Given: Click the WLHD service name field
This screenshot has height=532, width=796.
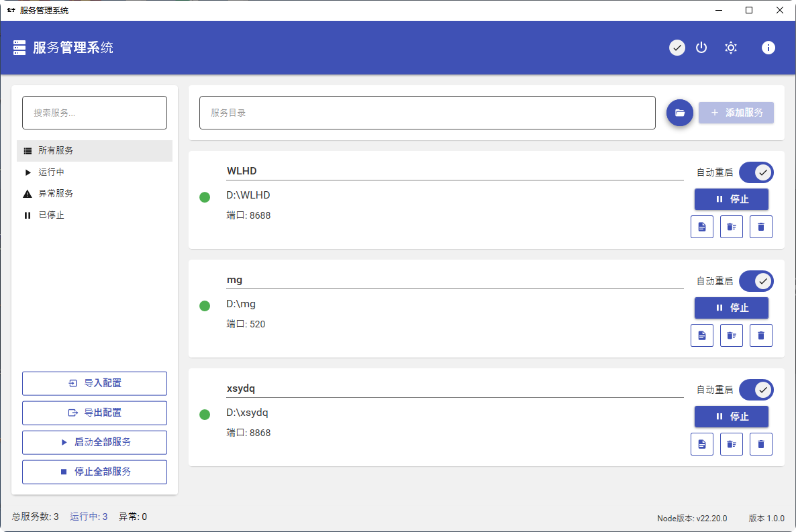Looking at the screenshot, I should pyautogui.click(x=455, y=171).
